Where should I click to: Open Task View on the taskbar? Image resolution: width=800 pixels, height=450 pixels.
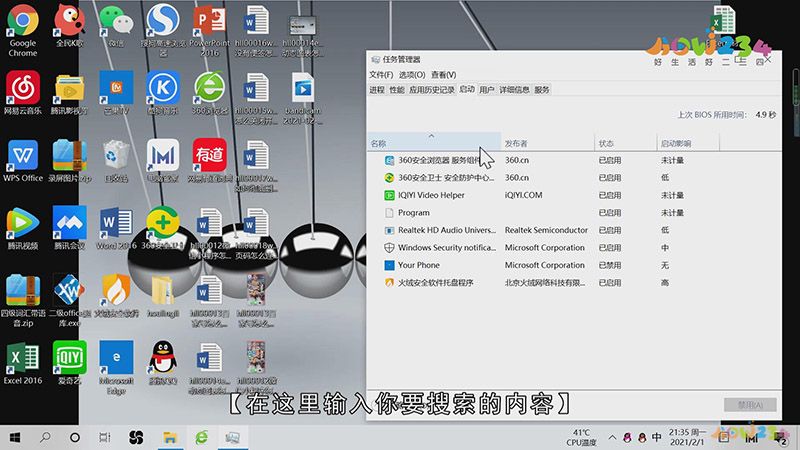pos(105,437)
